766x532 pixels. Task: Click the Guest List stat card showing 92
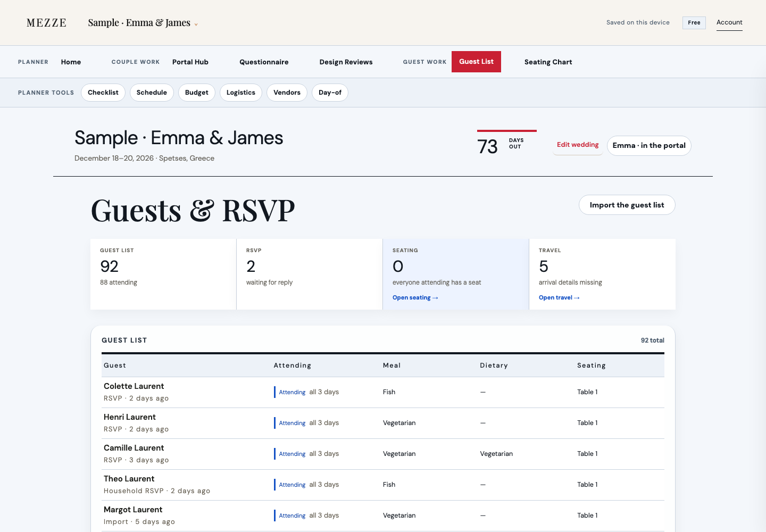[163, 274]
